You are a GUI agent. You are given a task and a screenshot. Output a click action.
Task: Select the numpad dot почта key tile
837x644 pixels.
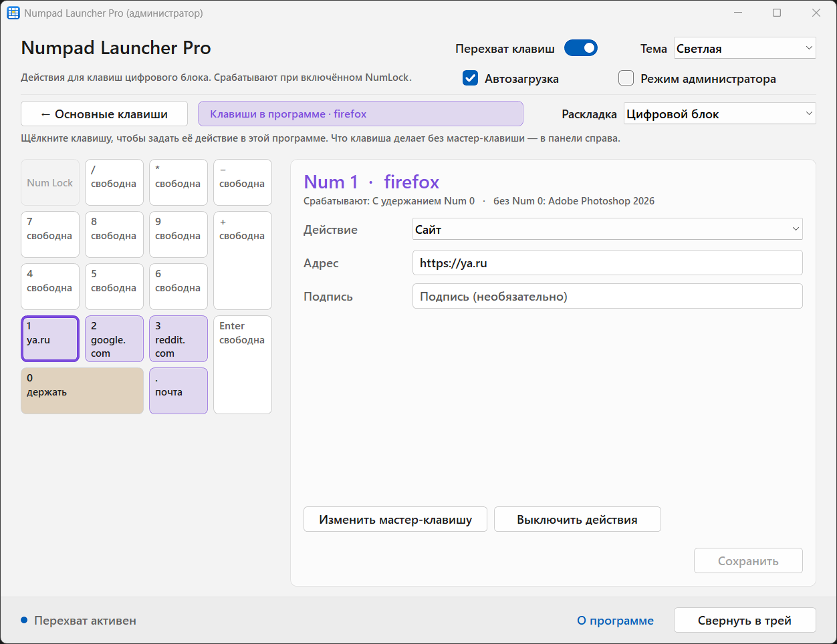(x=178, y=391)
